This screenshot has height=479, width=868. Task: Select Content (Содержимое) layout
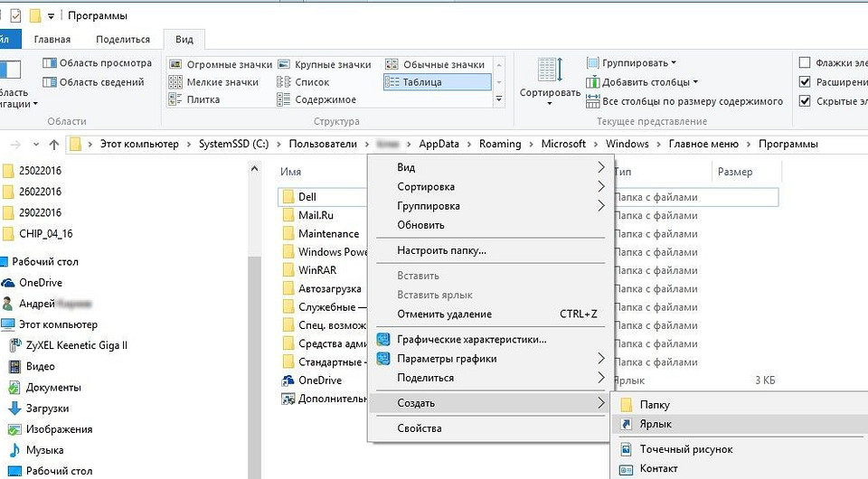tap(316, 99)
